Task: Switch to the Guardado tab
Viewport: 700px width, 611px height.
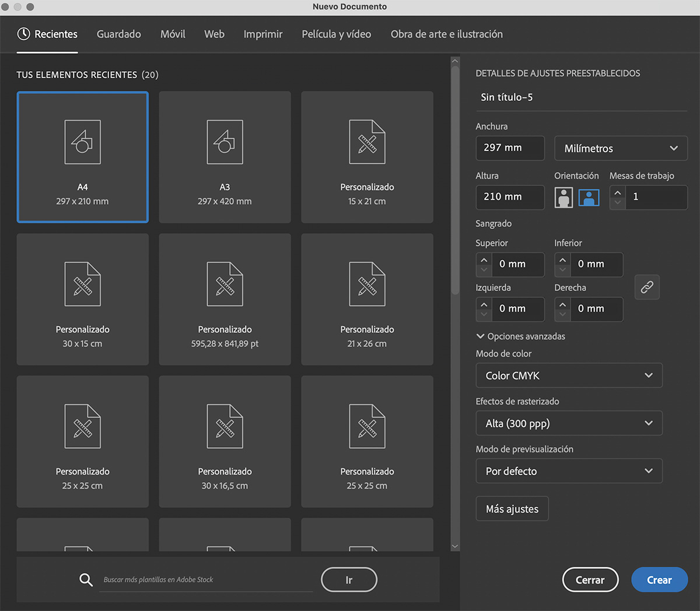Action: [x=119, y=34]
